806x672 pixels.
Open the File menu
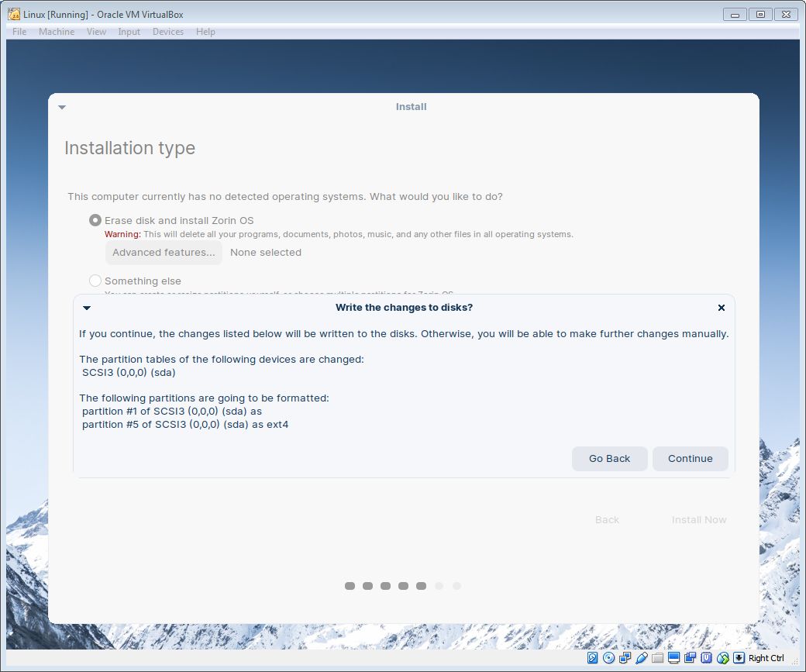click(x=19, y=31)
